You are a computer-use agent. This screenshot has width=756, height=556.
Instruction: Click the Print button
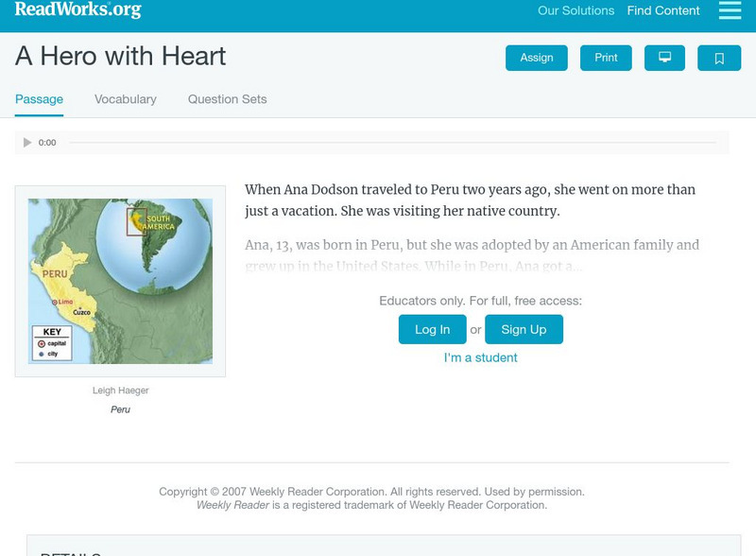point(606,58)
